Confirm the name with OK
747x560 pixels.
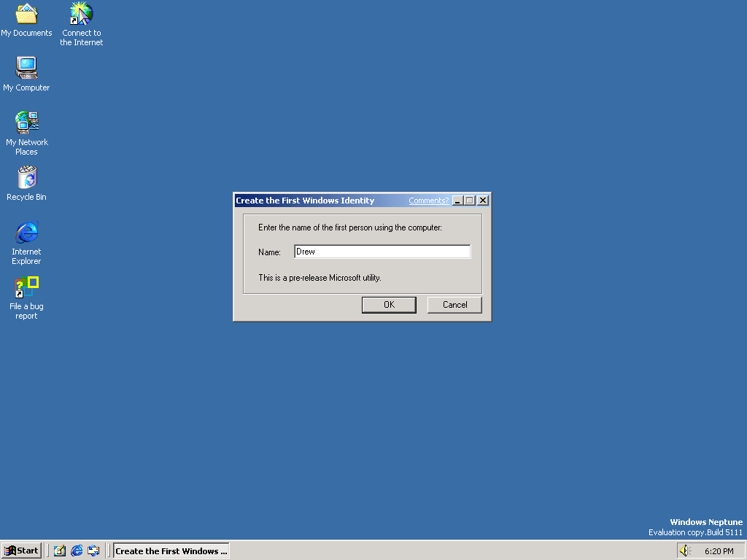click(x=389, y=305)
